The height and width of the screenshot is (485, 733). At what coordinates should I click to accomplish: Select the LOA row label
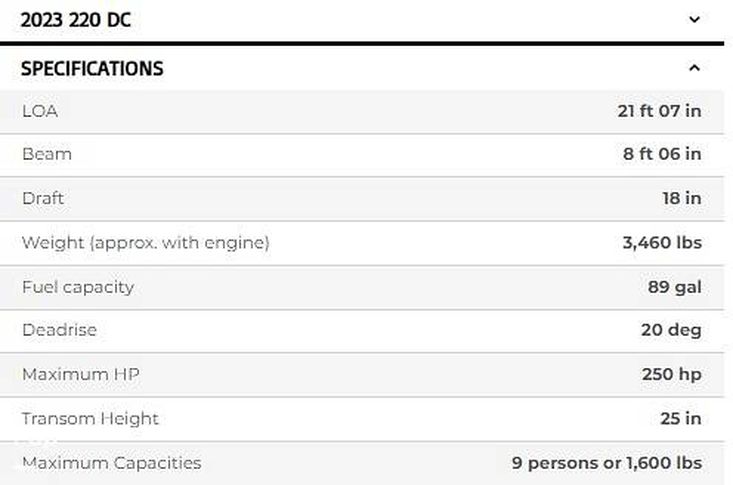(40, 111)
